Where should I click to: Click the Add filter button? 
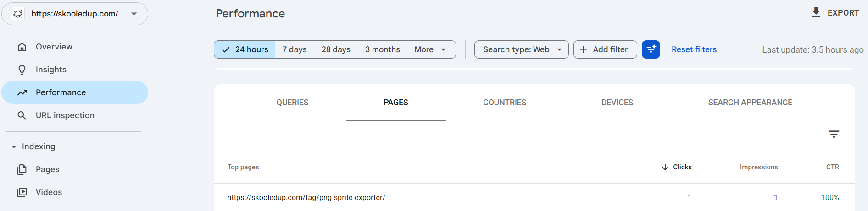click(605, 49)
